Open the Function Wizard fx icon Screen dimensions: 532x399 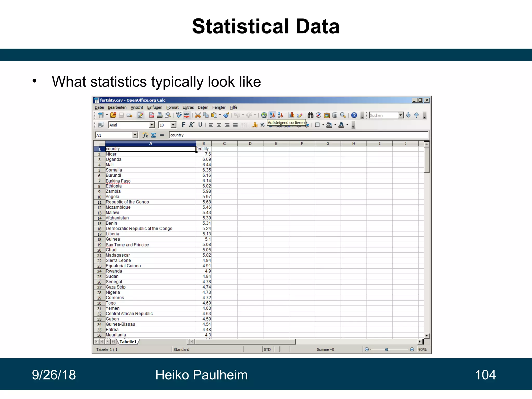tap(145, 135)
